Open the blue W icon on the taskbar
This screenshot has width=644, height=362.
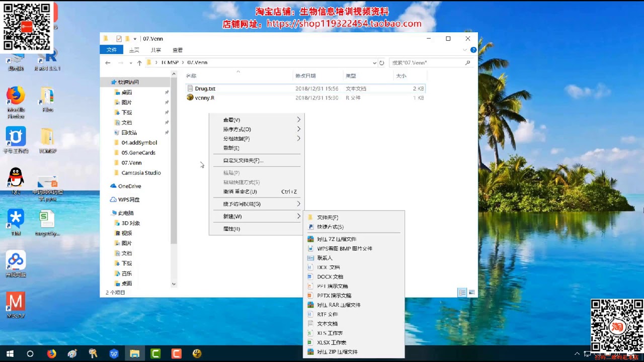tap(114, 353)
